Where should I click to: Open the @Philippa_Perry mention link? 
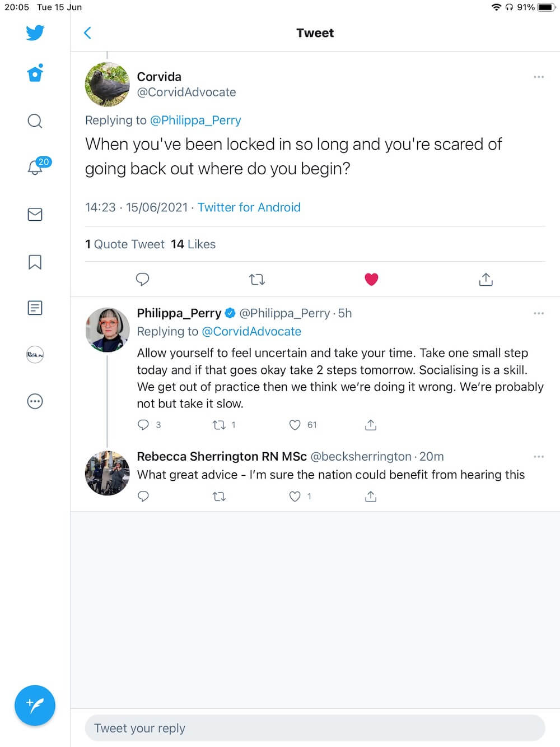[195, 120]
